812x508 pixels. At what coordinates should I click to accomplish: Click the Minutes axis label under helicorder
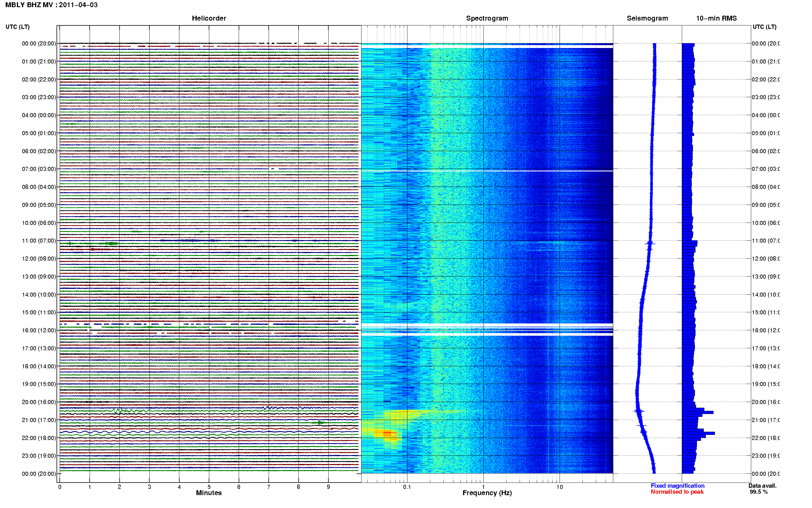coord(209,493)
